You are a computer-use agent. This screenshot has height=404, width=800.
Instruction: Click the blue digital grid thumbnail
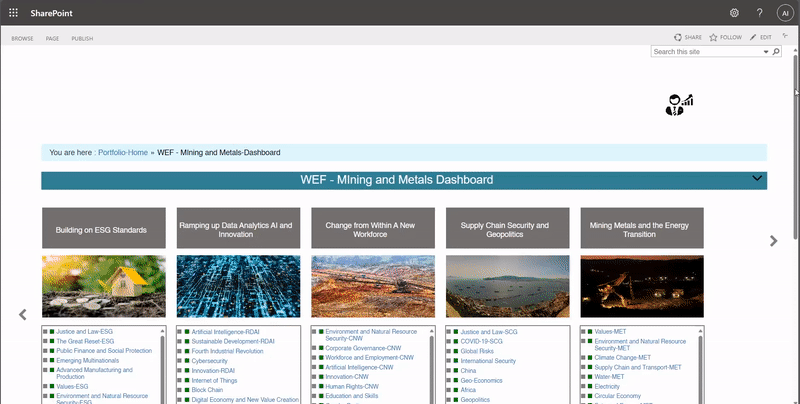(238, 287)
